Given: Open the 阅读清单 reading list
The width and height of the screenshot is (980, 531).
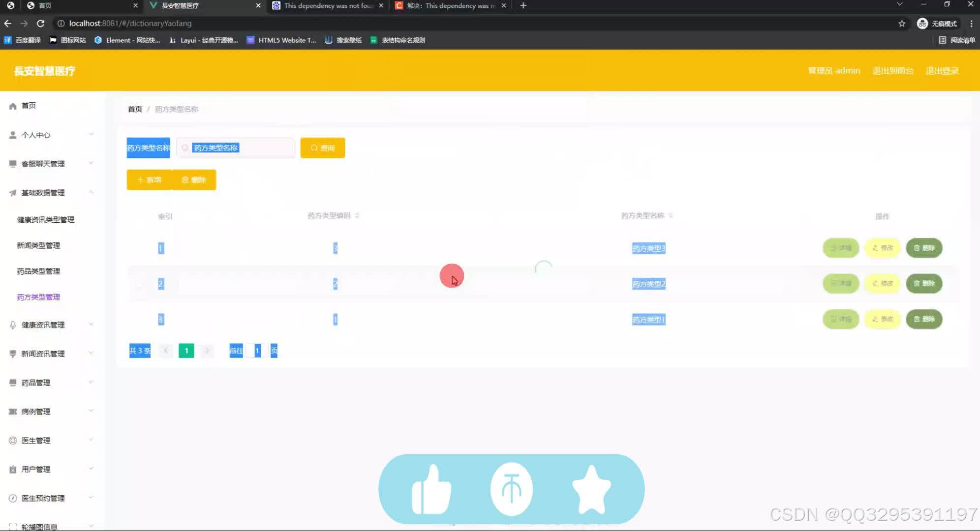Looking at the screenshot, I should 957,40.
